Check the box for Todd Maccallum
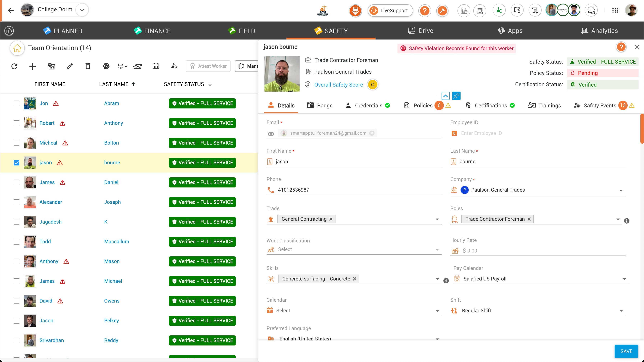The image size is (644, 362). [17, 242]
